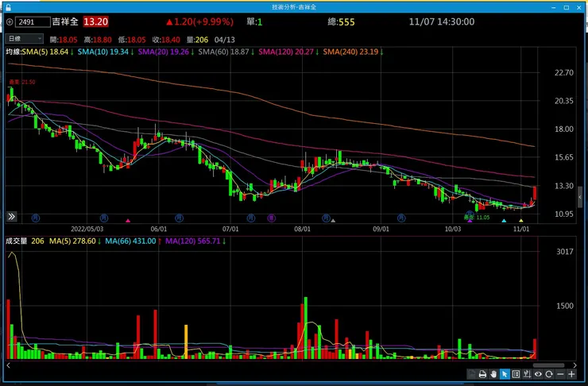This screenshot has width=588, height=386.
Task: Select the MA(66) 431.00 volume label
Action: coord(130,241)
